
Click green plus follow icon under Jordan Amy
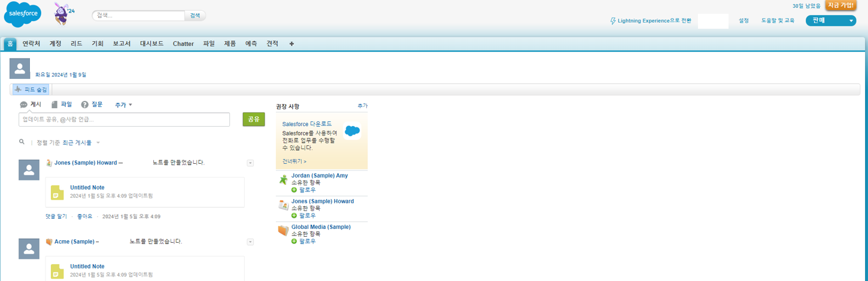(x=294, y=190)
